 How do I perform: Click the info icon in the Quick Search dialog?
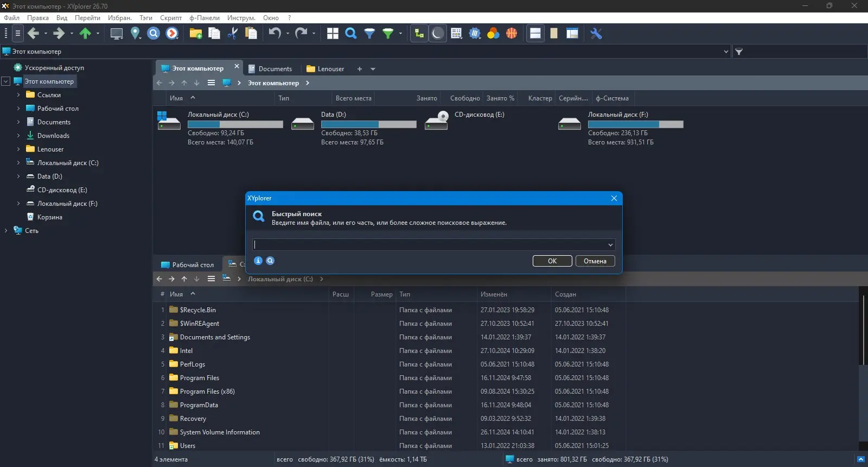[x=258, y=261]
